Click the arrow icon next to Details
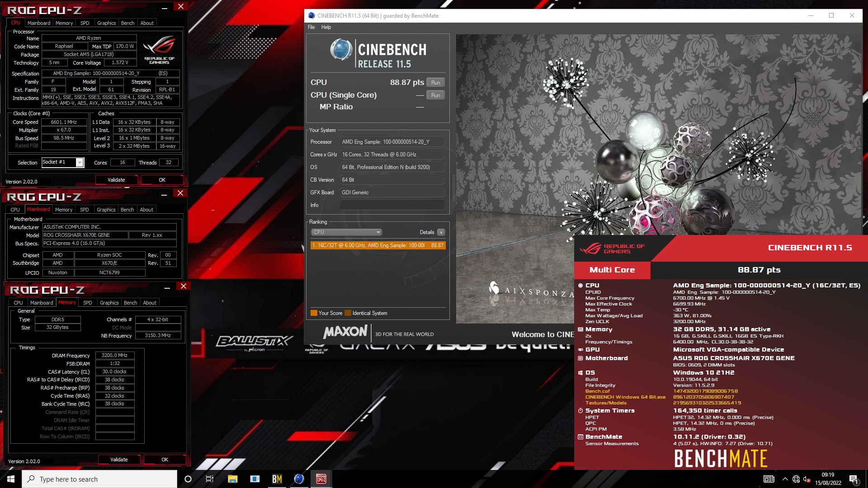This screenshot has width=868, height=488. pos(441,232)
